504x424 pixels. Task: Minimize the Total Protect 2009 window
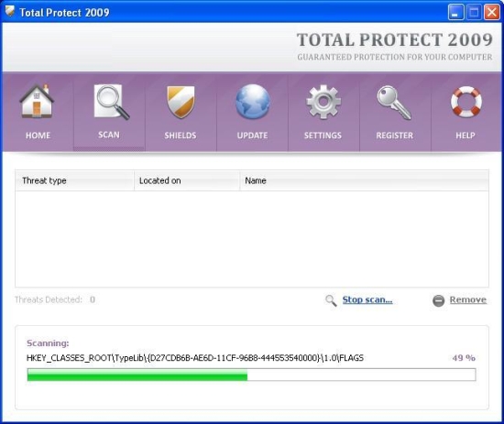pyautogui.click(x=455, y=12)
